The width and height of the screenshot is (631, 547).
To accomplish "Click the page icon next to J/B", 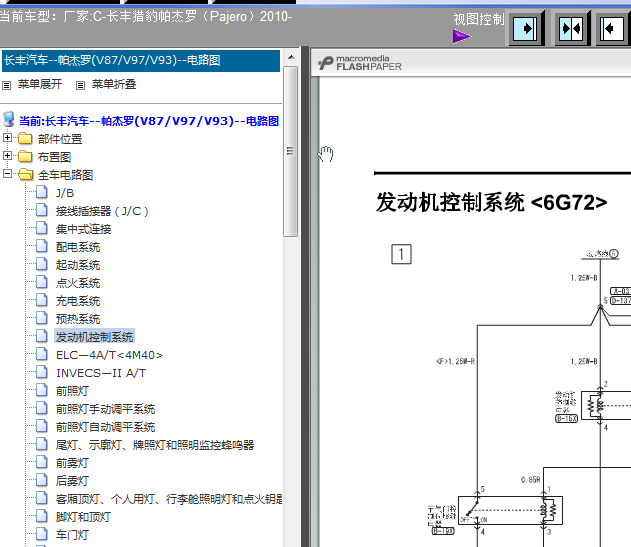I will tap(41, 192).
